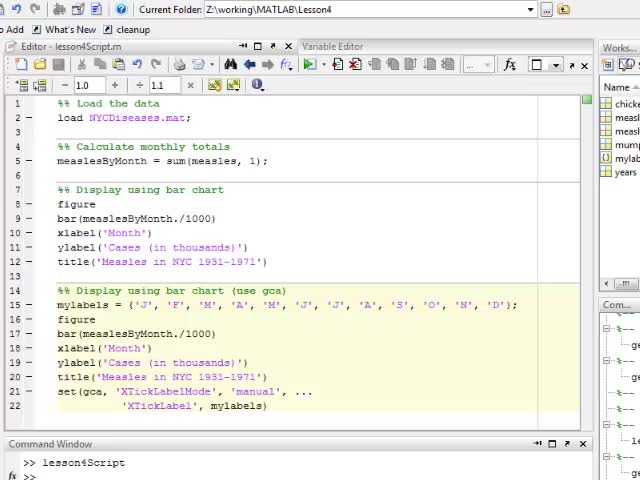The image size is (640, 480).
Task: Toggle breakpoint dash on line 2
Action: click(29, 118)
